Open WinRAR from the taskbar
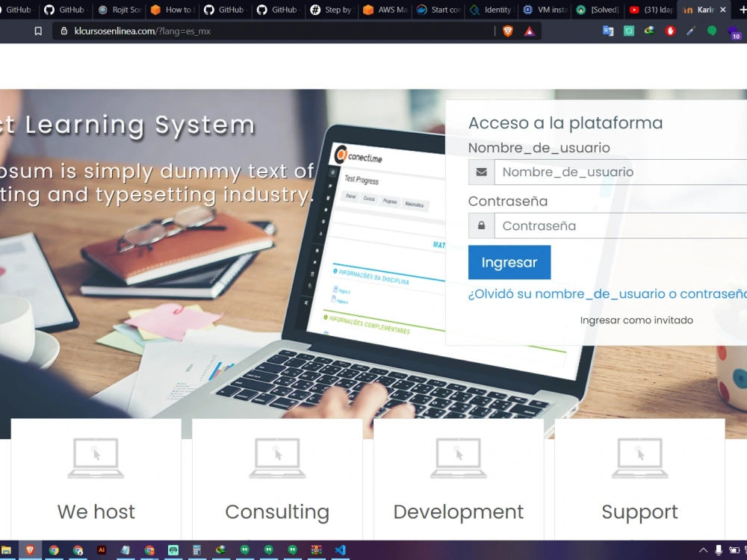Viewport: 747px width, 560px height. point(316,550)
